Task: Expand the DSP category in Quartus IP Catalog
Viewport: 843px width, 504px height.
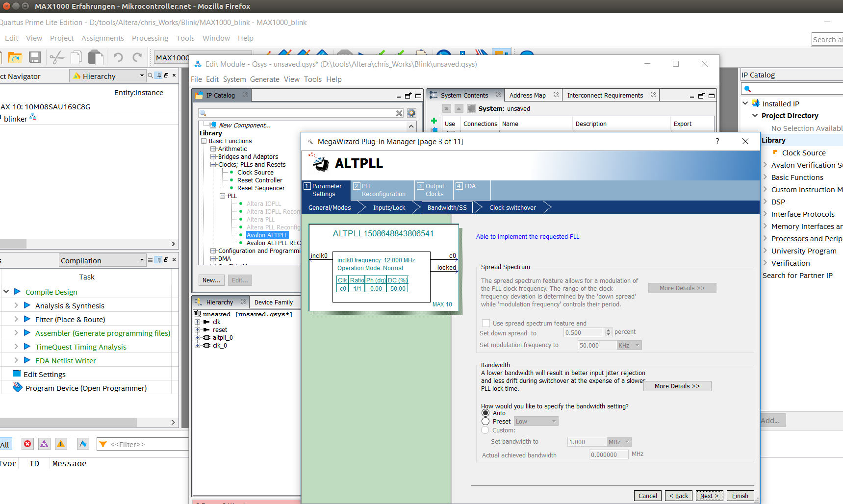Action: pos(766,201)
